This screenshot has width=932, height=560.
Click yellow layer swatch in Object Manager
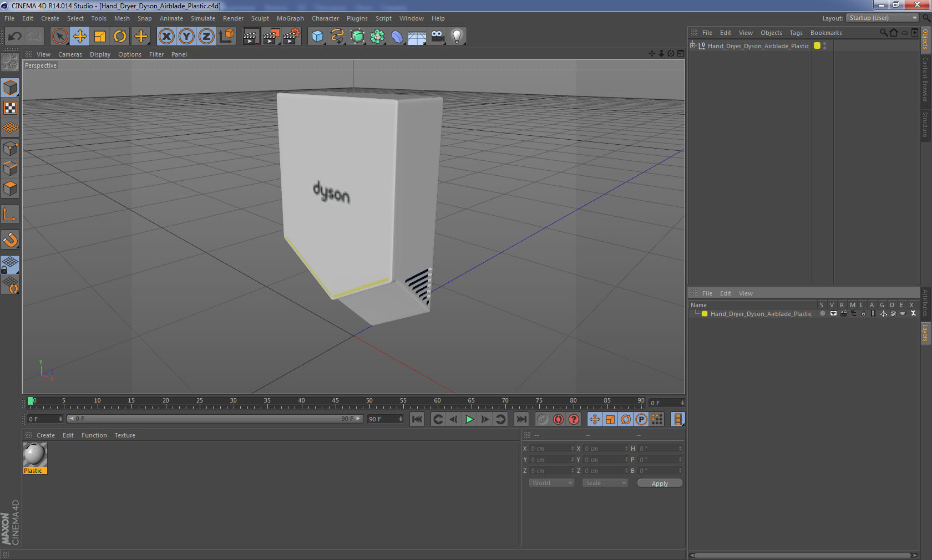tap(817, 45)
